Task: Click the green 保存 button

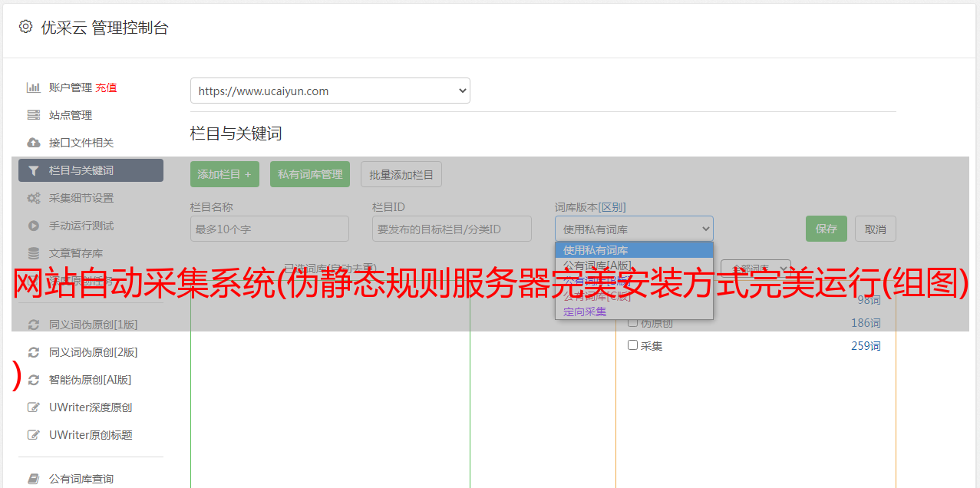Action: point(827,229)
